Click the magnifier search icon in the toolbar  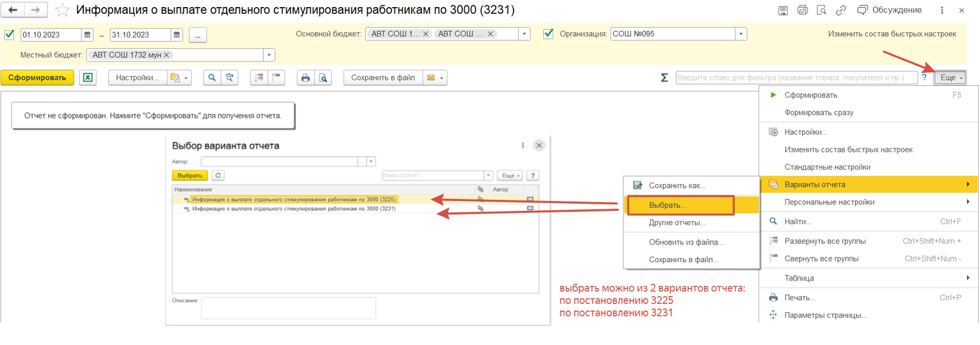(212, 77)
